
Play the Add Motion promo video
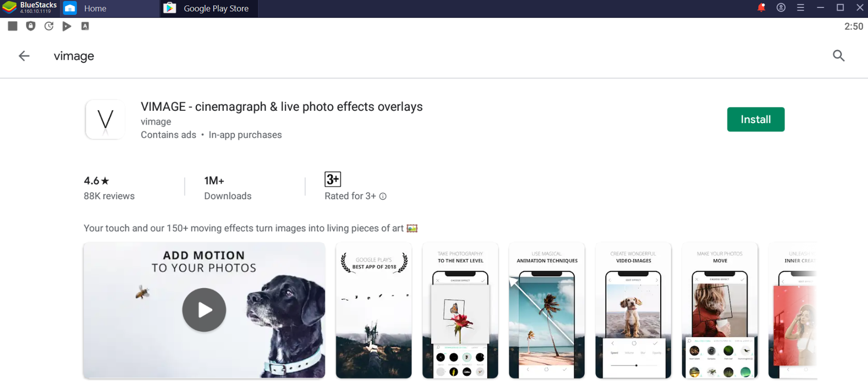tap(204, 310)
